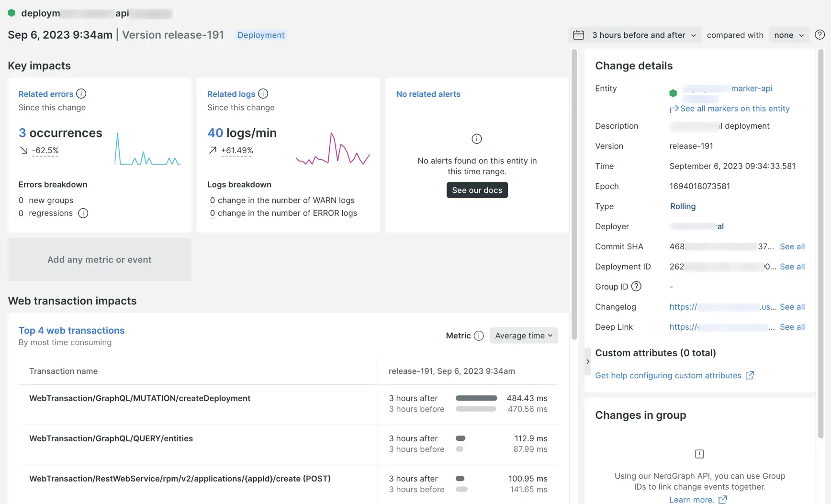Click the Learn more link

coord(691,499)
